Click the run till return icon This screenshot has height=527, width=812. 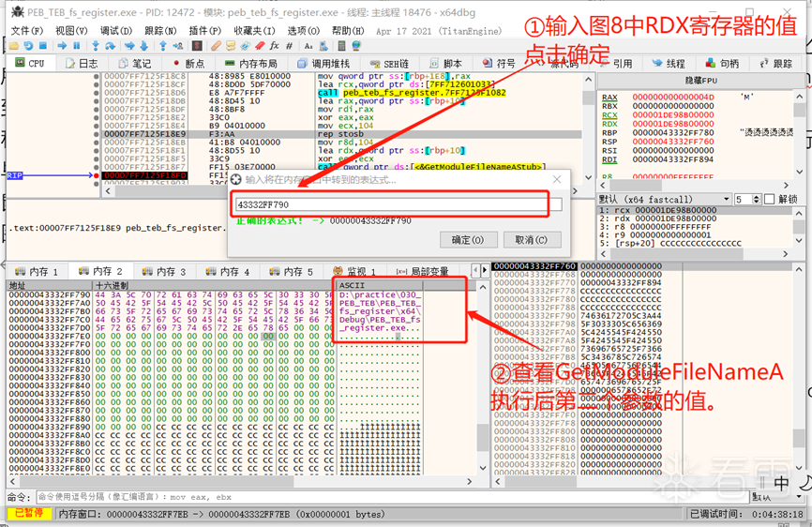click(x=162, y=46)
